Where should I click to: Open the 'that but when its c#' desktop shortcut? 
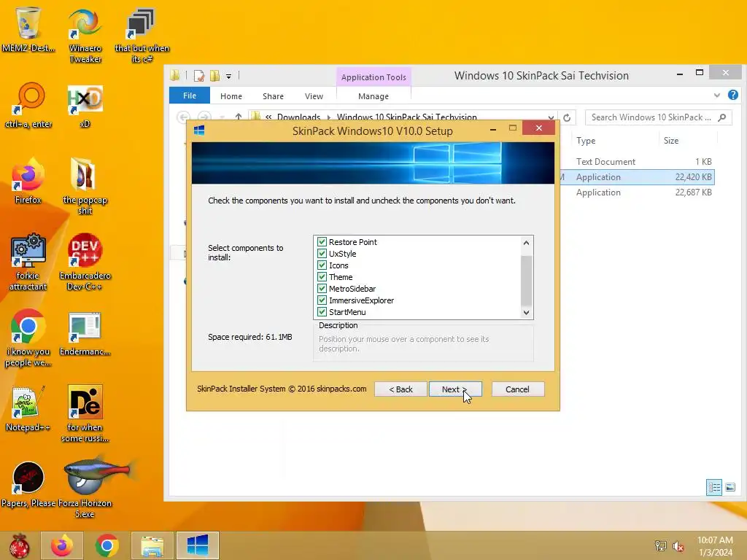pos(142,34)
